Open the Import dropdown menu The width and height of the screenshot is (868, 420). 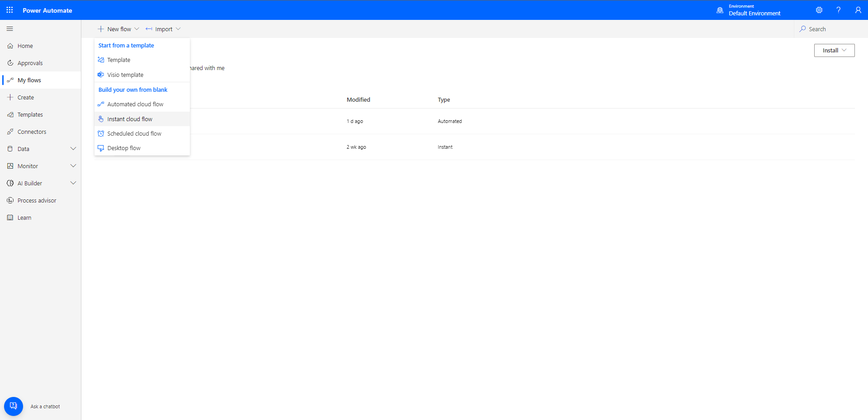pyautogui.click(x=163, y=29)
